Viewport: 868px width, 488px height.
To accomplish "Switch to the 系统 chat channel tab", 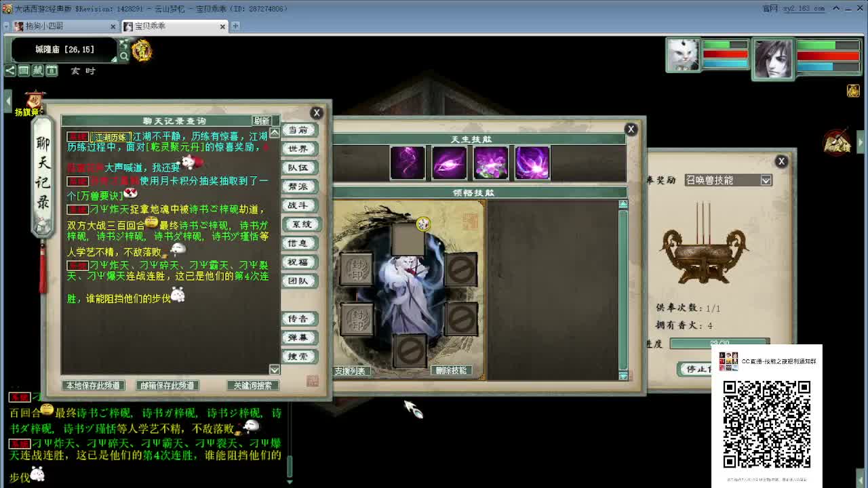I will tap(301, 224).
